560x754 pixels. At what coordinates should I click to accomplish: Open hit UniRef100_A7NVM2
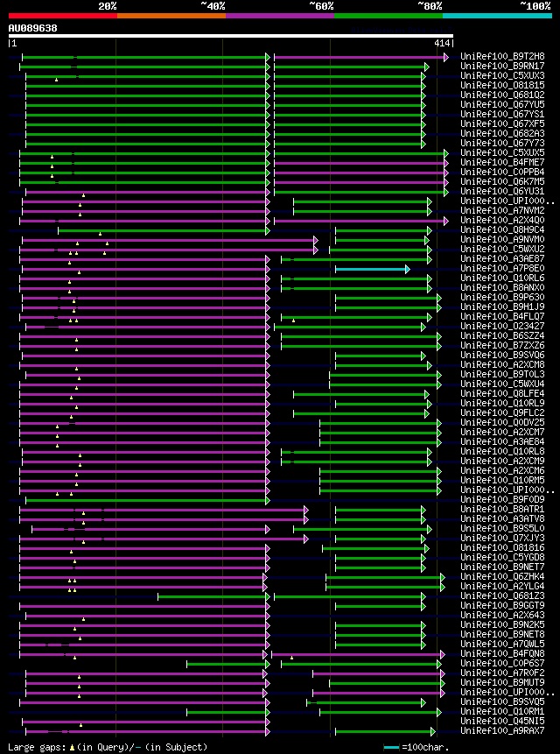click(x=502, y=210)
